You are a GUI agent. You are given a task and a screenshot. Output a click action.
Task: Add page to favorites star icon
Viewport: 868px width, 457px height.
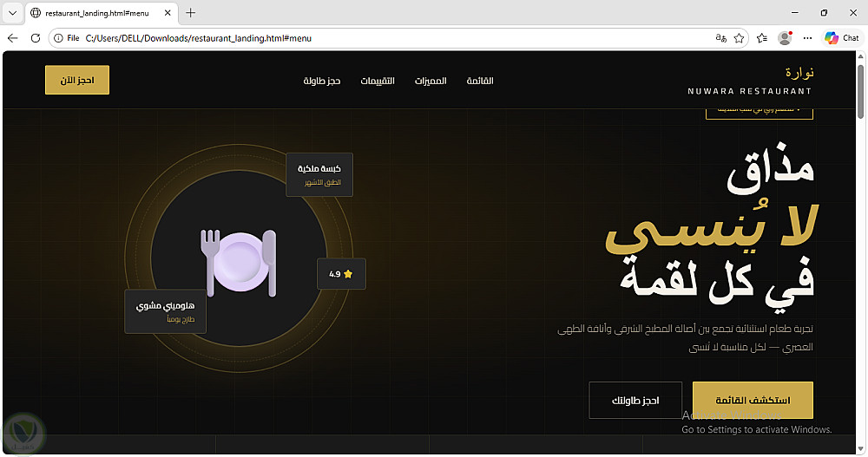coord(739,38)
